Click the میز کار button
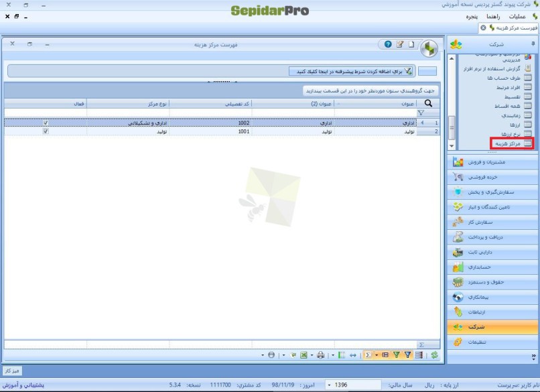The image size is (540, 392). (x=12, y=371)
